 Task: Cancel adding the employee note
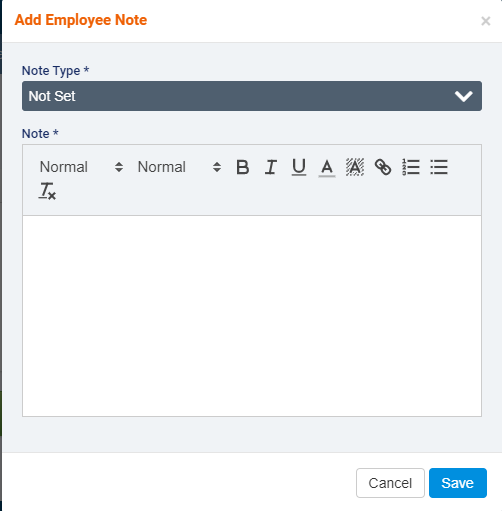pyautogui.click(x=390, y=483)
